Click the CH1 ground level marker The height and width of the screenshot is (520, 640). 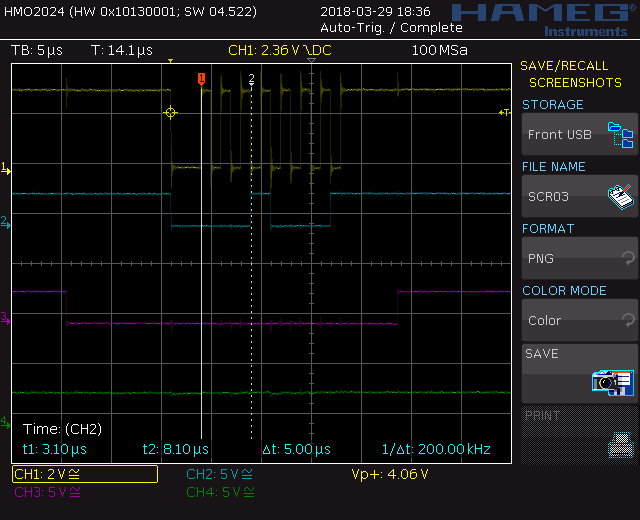point(5,168)
